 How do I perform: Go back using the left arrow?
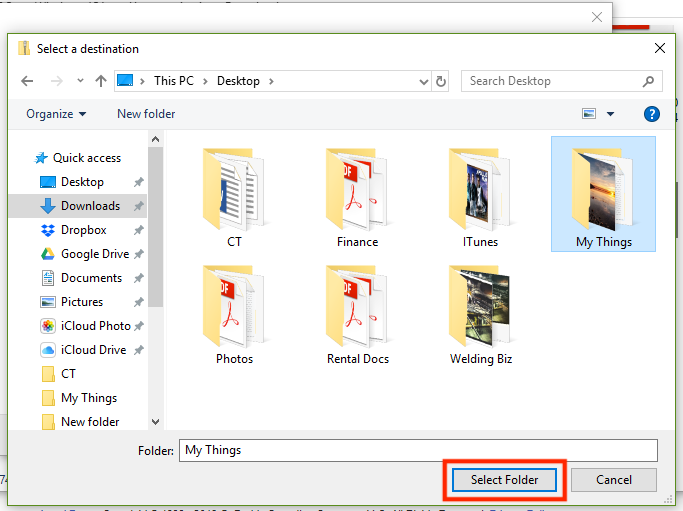click(27, 81)
